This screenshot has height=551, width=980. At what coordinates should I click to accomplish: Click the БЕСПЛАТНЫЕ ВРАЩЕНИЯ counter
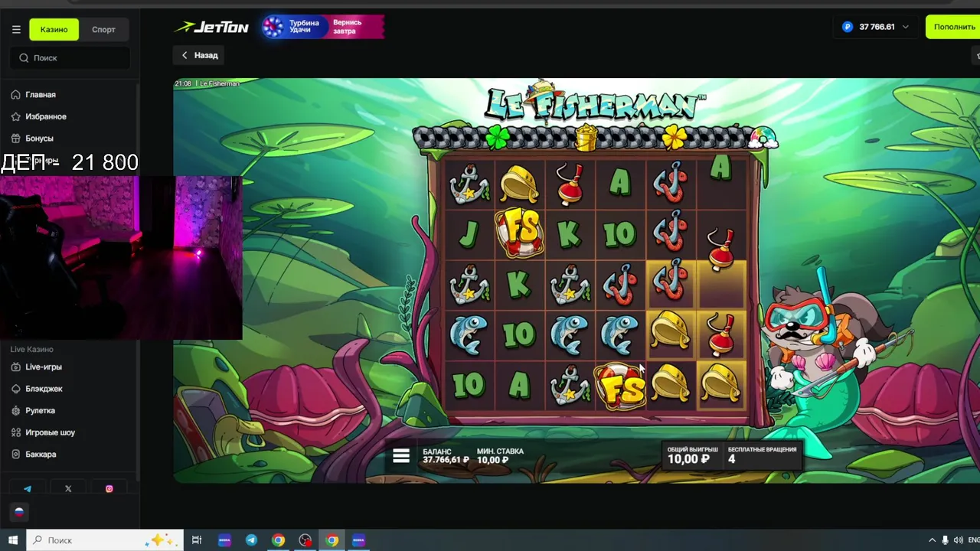click(762, 455)
